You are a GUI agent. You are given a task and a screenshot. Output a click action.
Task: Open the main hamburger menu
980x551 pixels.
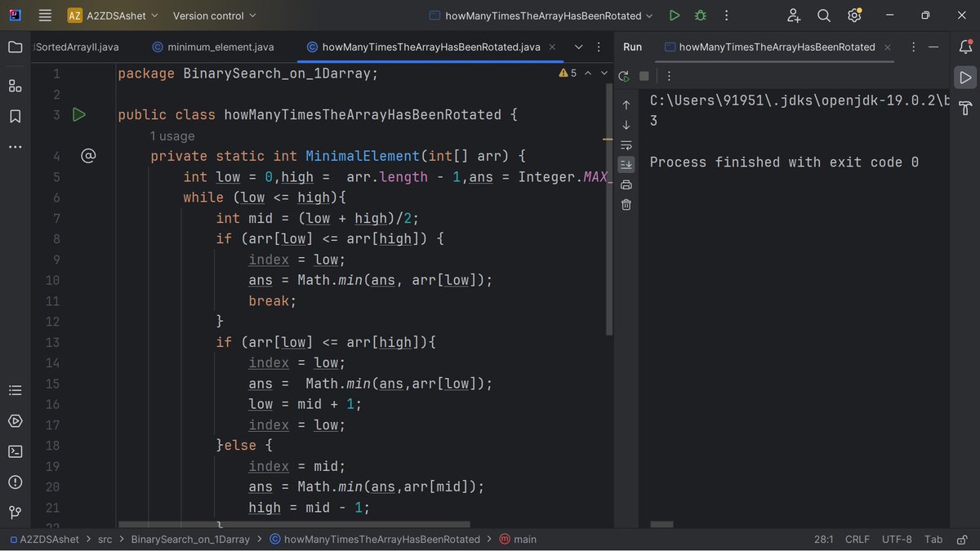coord(46,16)
